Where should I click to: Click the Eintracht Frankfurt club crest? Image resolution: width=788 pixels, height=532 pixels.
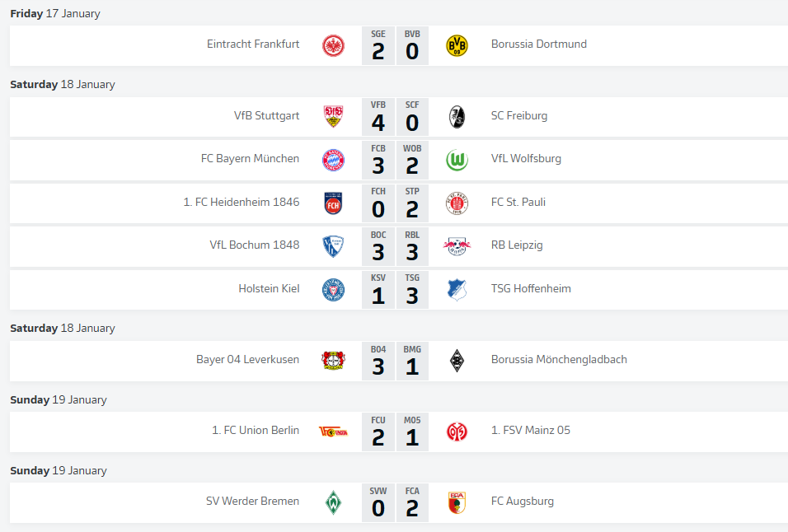333,45
